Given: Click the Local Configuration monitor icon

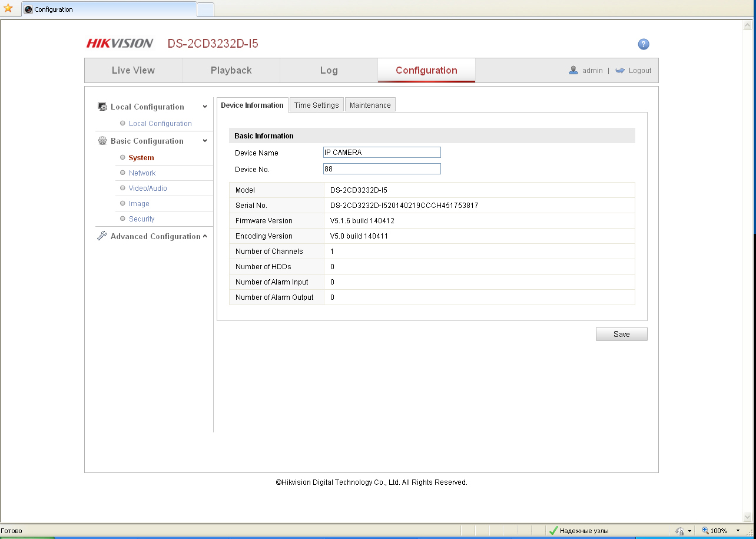Looking at the screenshot, I should point(102,107).
